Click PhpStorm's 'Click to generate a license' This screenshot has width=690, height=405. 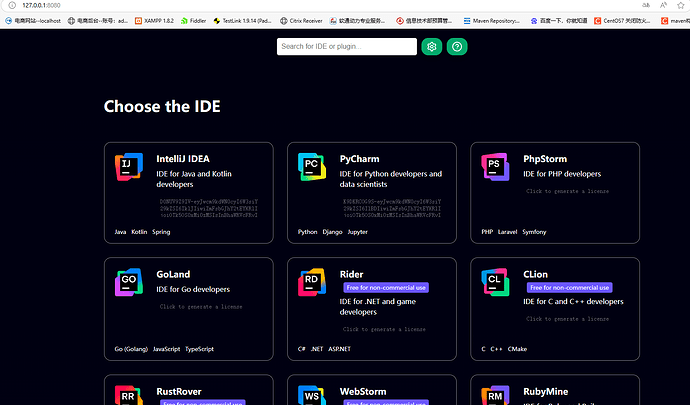pyautogui.click(x=568, y=191)
